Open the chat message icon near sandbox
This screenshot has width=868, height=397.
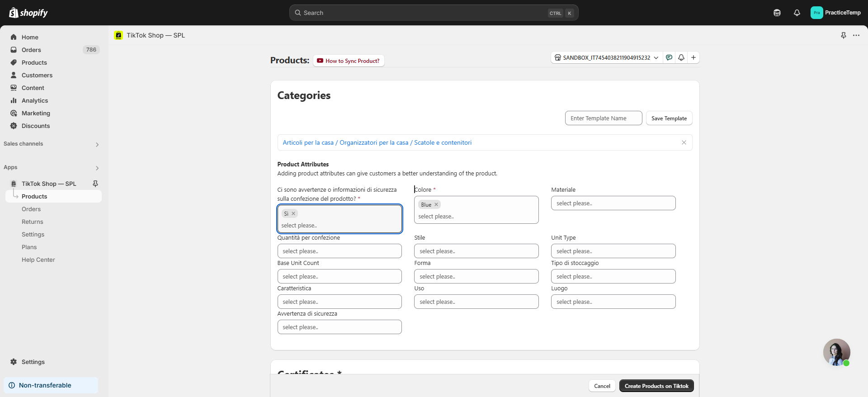click(x=669, y=57)
